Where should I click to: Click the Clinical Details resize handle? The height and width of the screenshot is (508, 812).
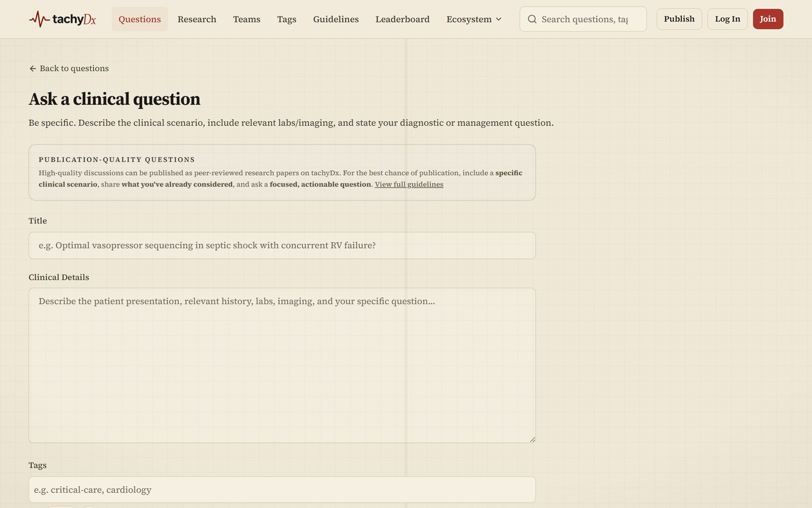pyautogui.click(x=532, y=439)
